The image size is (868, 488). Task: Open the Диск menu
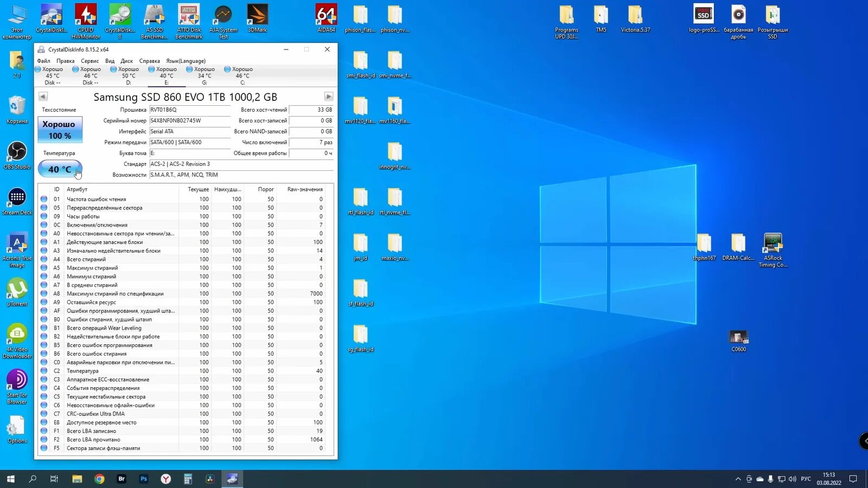(126, 61)
